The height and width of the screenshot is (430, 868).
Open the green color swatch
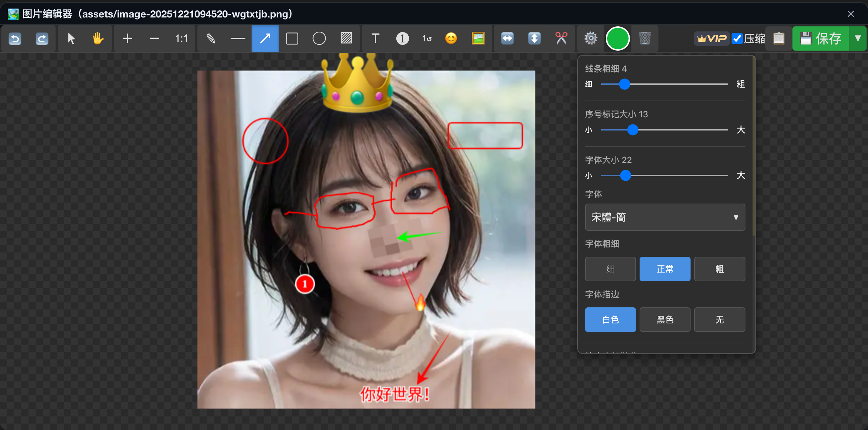point(618,39)
